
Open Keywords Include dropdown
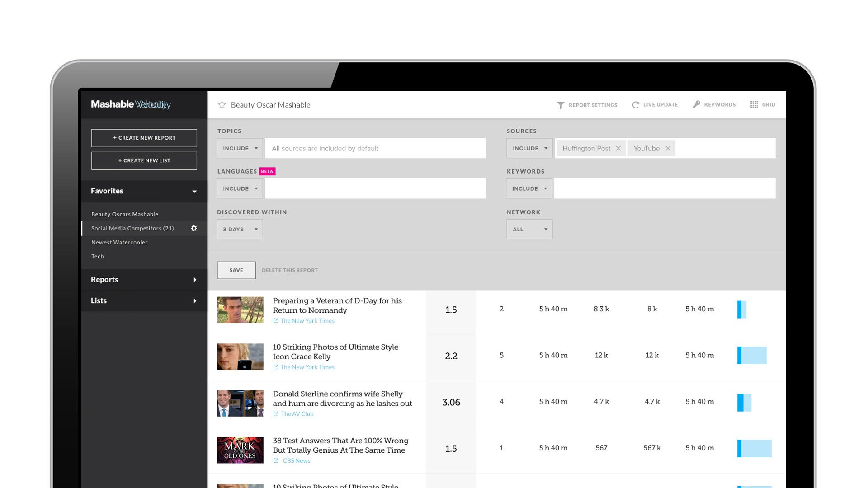(529, 188)
